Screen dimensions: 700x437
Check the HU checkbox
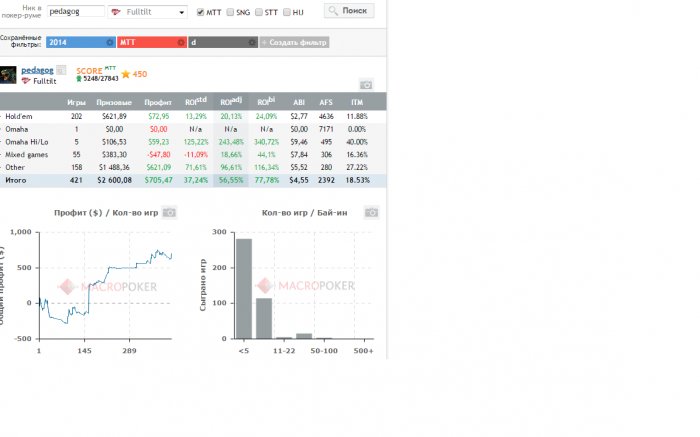click(287, 12)
